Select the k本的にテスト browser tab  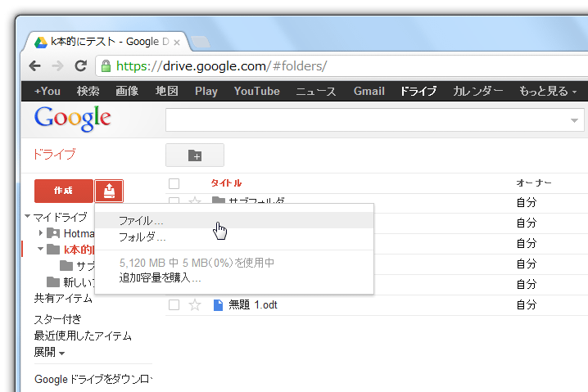109,42
